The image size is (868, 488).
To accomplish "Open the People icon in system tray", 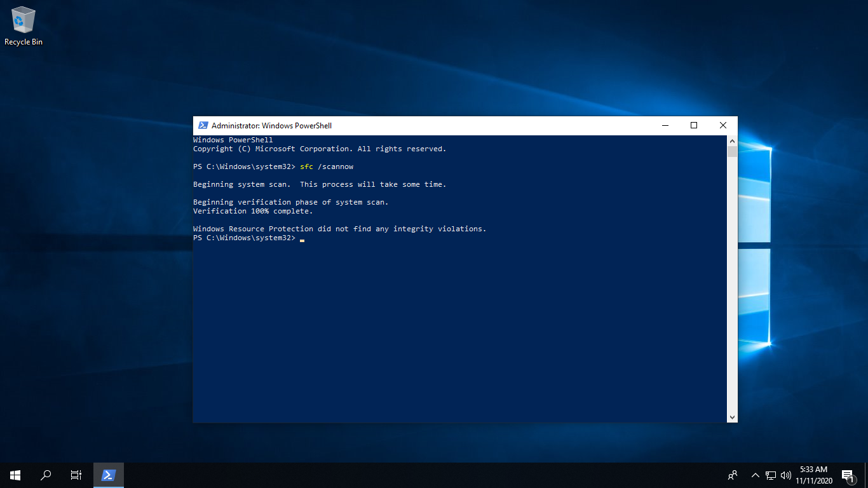I will 733,475.
